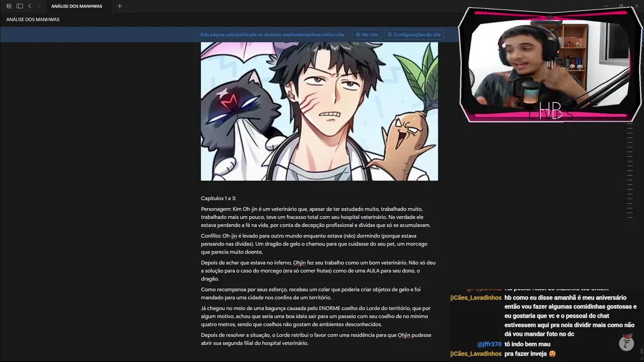Click the gear icon in Configurações do site

tap(389, 35)
